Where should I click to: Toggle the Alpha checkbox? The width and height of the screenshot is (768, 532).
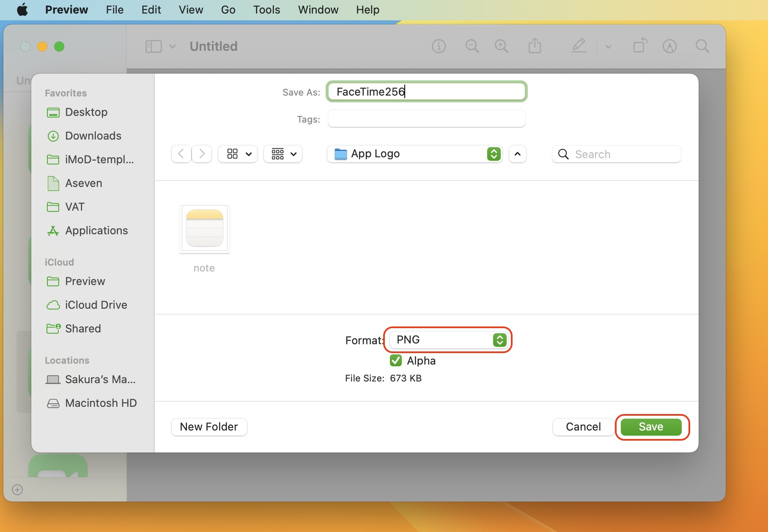pos(396,361)
